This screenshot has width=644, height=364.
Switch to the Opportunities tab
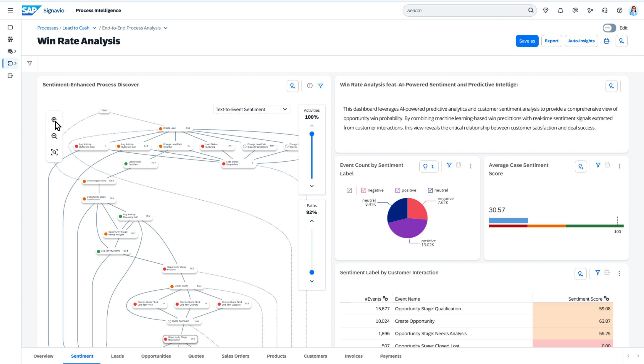point(156,356)
